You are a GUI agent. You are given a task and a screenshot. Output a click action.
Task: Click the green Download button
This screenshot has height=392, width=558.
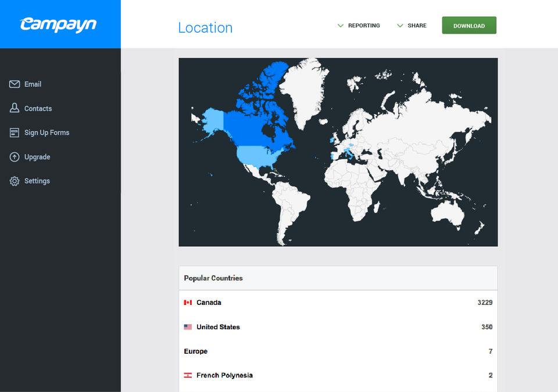[469, 25]
